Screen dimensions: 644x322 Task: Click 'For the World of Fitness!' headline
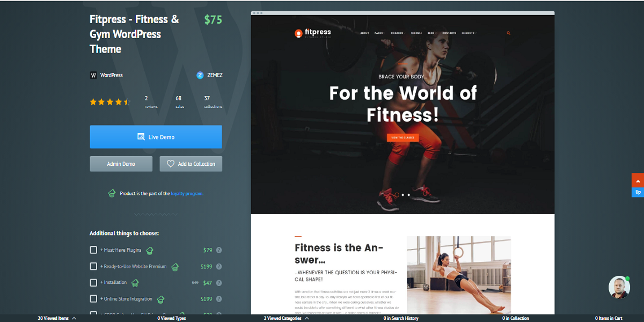click(x=402, y=104)
